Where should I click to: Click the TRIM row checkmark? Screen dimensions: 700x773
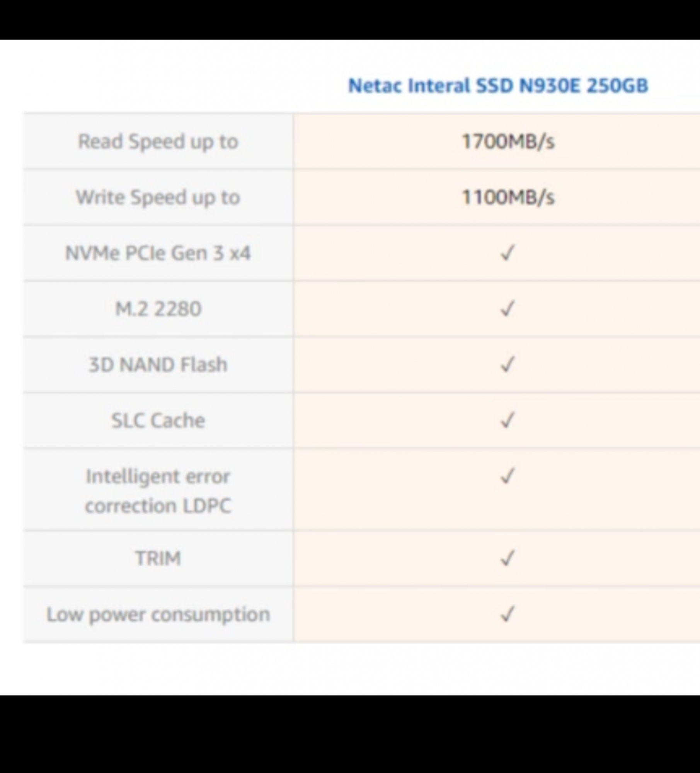(x=507, y=558)
